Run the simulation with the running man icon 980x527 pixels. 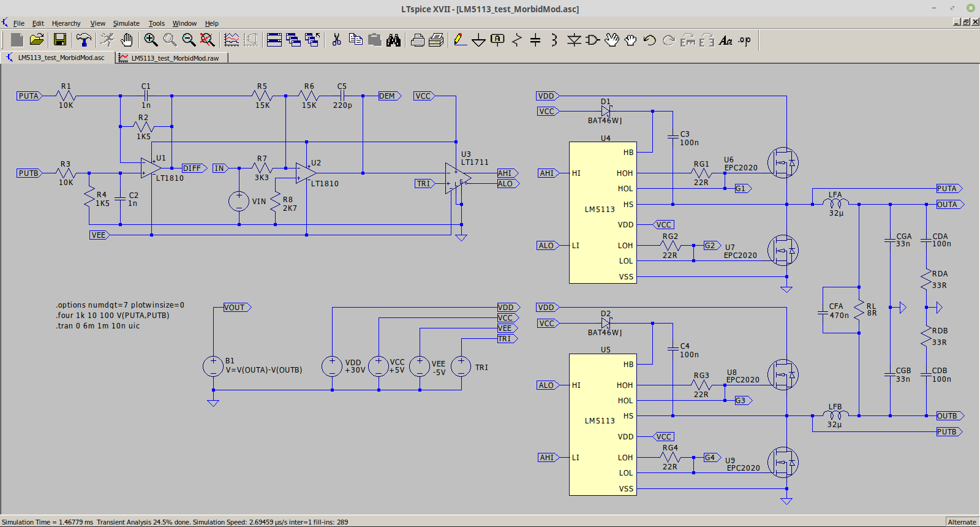[107, 40]
